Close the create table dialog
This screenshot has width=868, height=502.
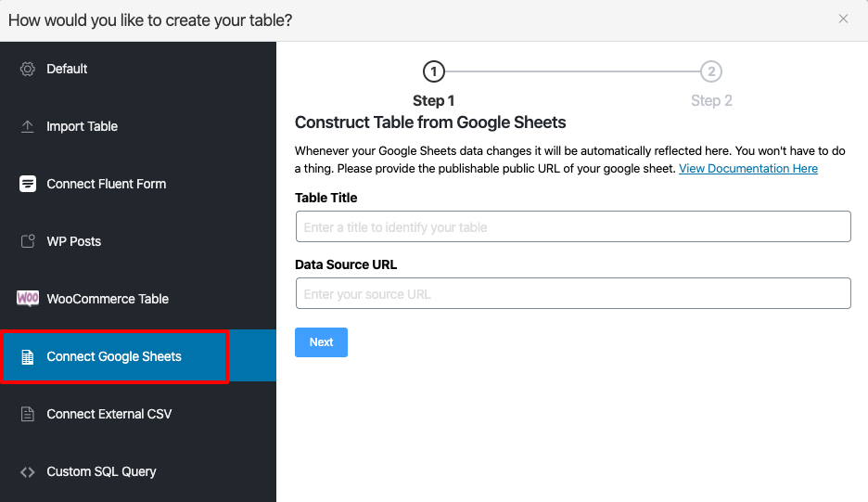pyautogui.click(x=843, y=19)
